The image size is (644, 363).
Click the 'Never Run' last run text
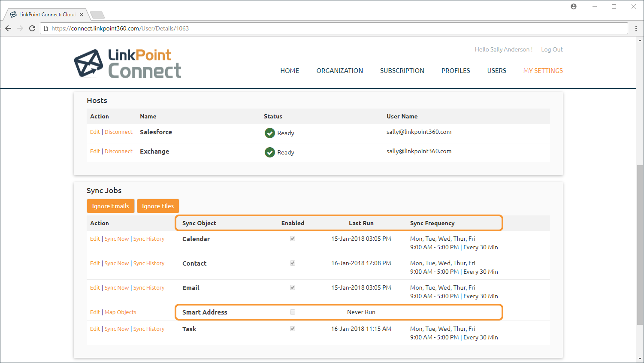pyautogui.click(x=361, y=312)
